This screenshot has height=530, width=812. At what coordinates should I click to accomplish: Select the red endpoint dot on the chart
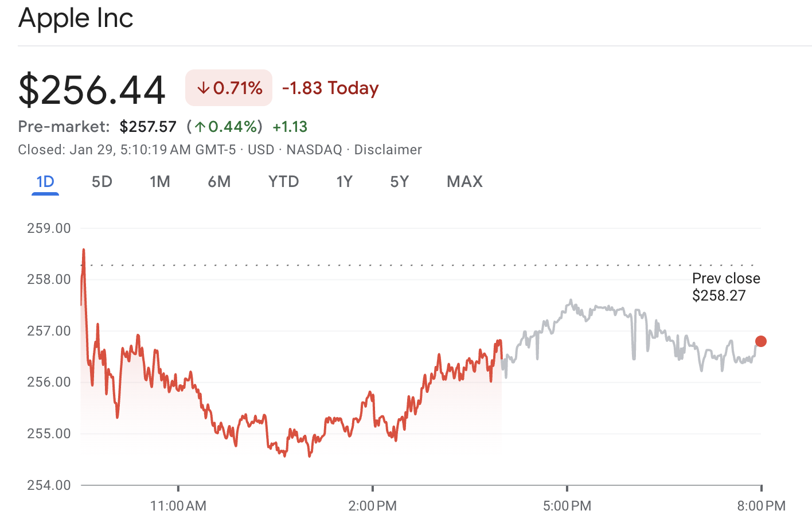(760, 341)
